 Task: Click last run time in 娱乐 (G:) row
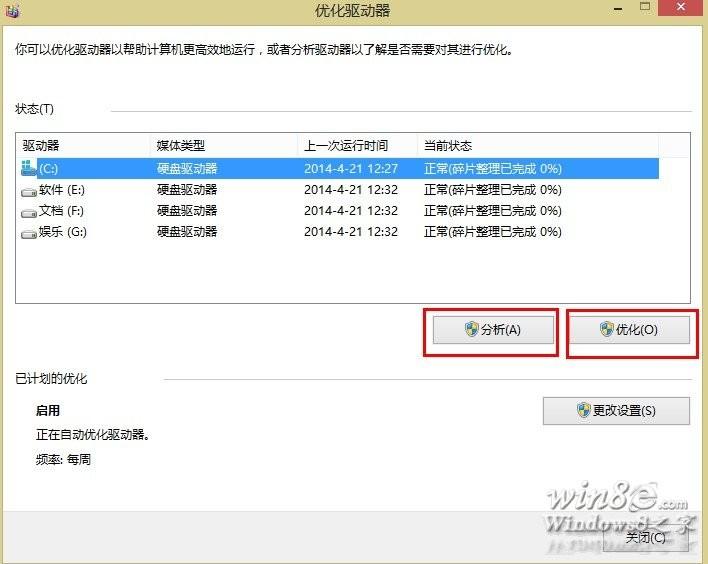click(351, 232)
